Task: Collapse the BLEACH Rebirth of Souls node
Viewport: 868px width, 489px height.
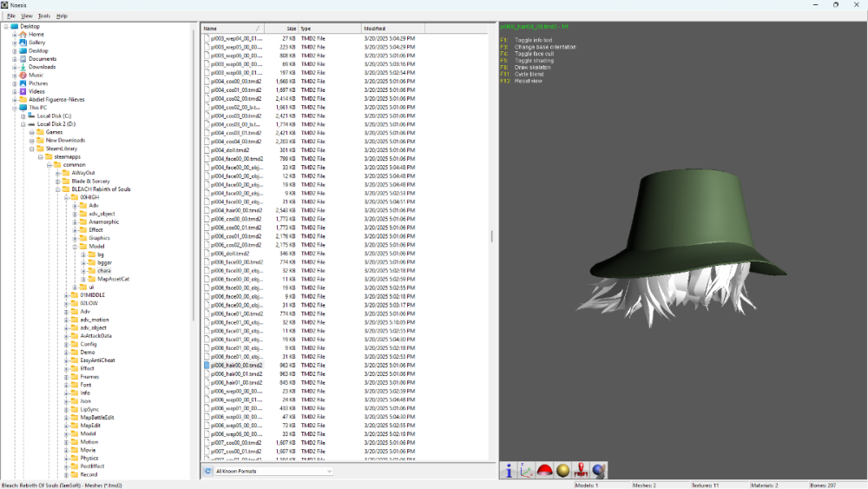Action: [x=57, y=189]
